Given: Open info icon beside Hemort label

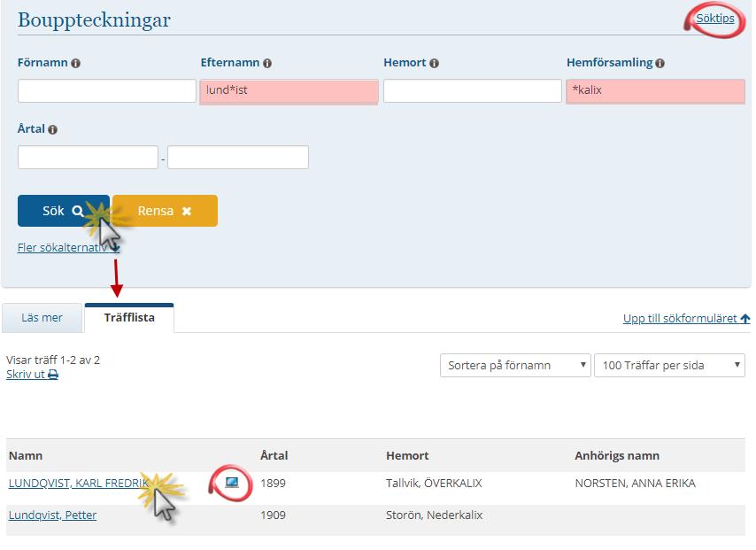Looking at the screenshot, I should [434, 63].
